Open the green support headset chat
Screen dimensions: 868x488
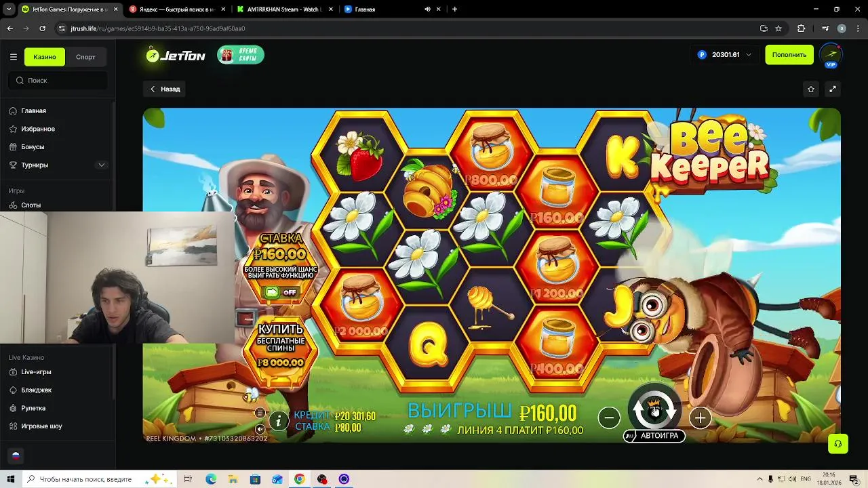(838, 444)
